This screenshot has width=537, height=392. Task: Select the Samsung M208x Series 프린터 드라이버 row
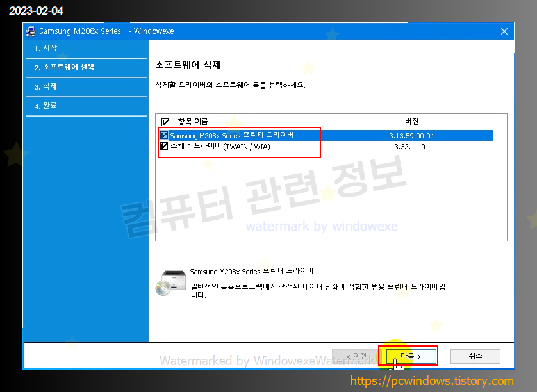(326, 136)
